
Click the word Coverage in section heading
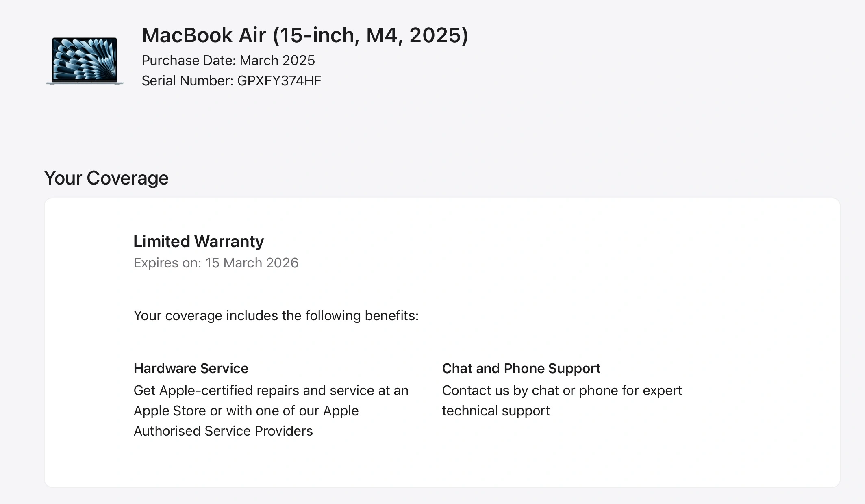click(x=127, y=178)
